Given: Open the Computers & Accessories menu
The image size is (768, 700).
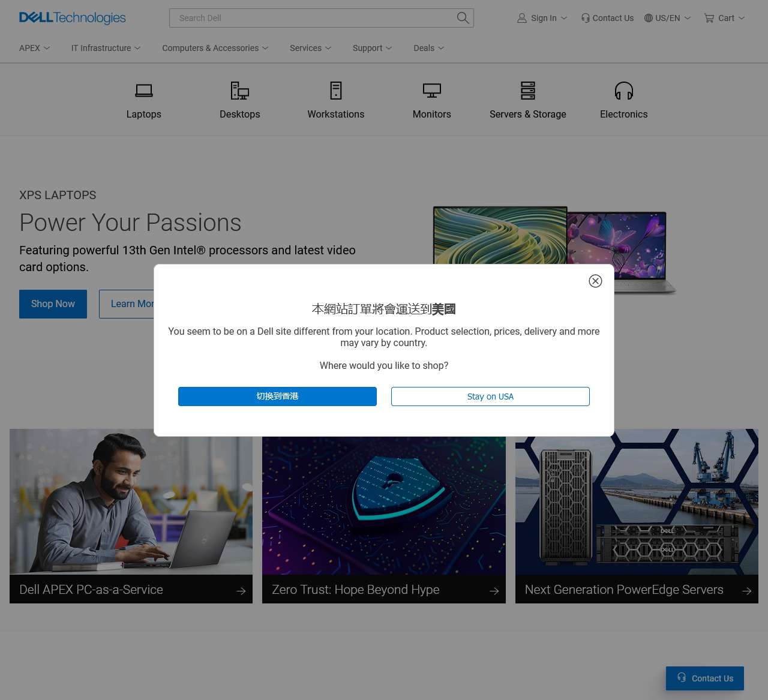Looking at the screenshot, I should click(x=215, y=48).
